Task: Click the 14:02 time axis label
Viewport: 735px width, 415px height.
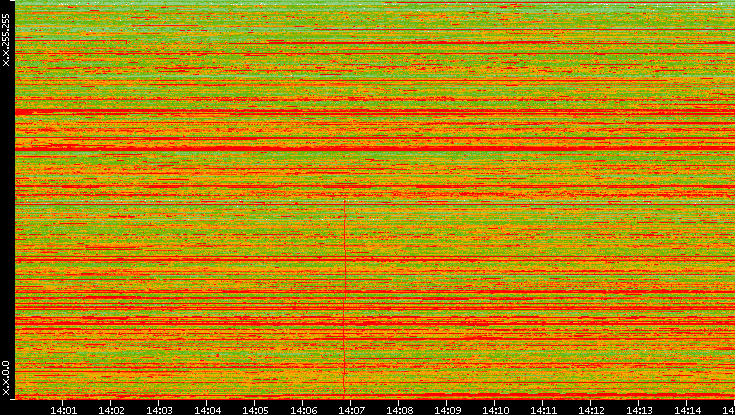Action: coord(111,410)
